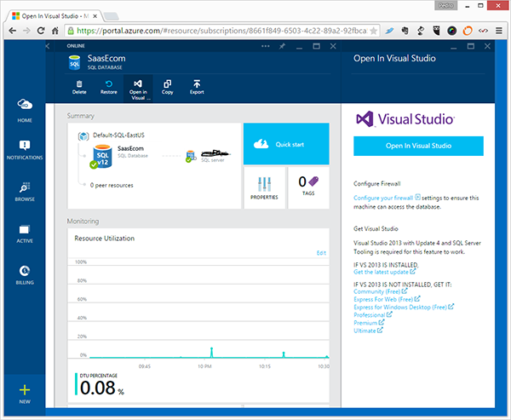Select the SaasEcom SQL v12 database icon
The height and width of the screenshot is (420, 511).
101,156
